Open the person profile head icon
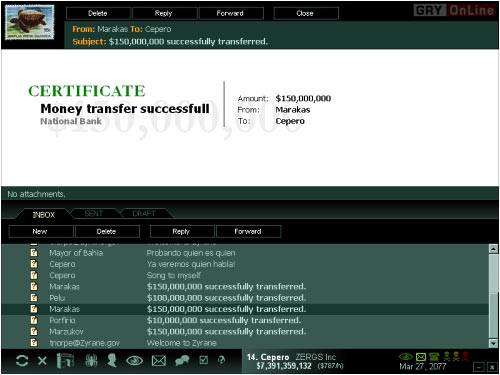The width and height of the screenshot is (500, 375). tap(112, 360)
